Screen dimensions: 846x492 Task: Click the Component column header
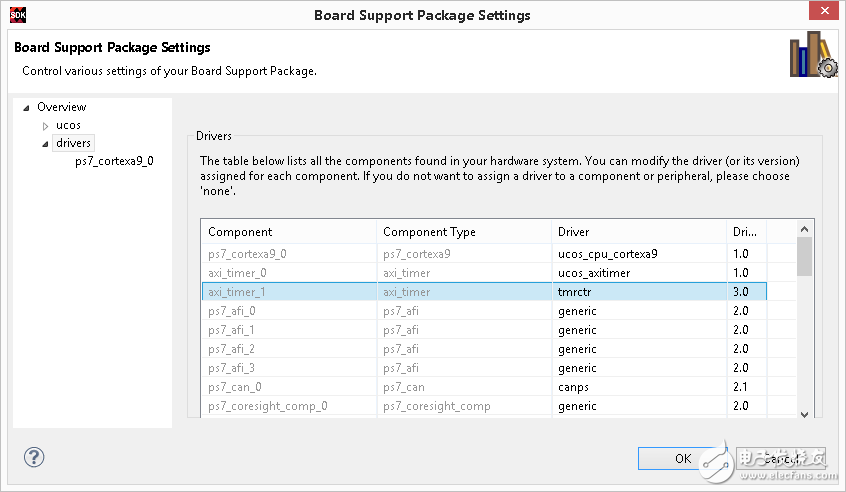click(288, 232)
